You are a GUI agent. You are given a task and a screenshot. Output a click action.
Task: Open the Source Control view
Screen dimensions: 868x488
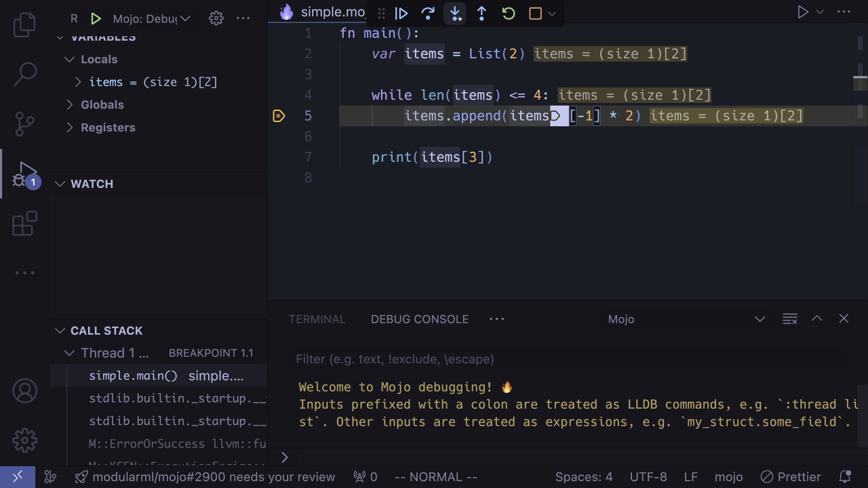pos(24,124)
